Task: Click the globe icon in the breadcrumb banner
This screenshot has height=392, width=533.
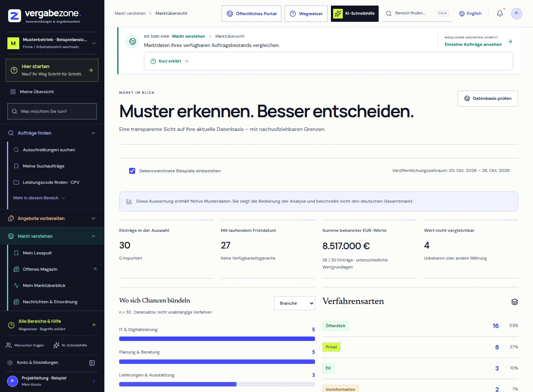Action: (133, 41)
